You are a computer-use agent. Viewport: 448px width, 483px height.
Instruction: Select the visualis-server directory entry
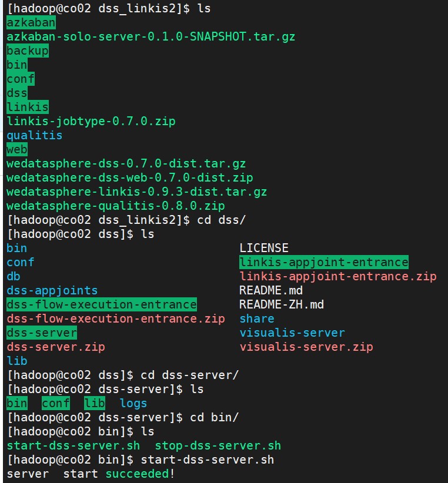[292, 333]
